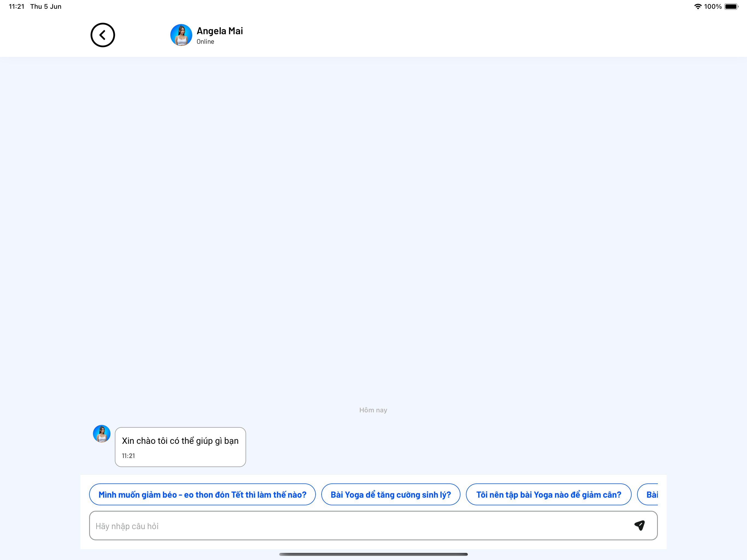Select the greeting message bubble 'Xin chào tôi có thể giúp gì bạn'
Screen dimensions: 747x560
tap(180, 447)
